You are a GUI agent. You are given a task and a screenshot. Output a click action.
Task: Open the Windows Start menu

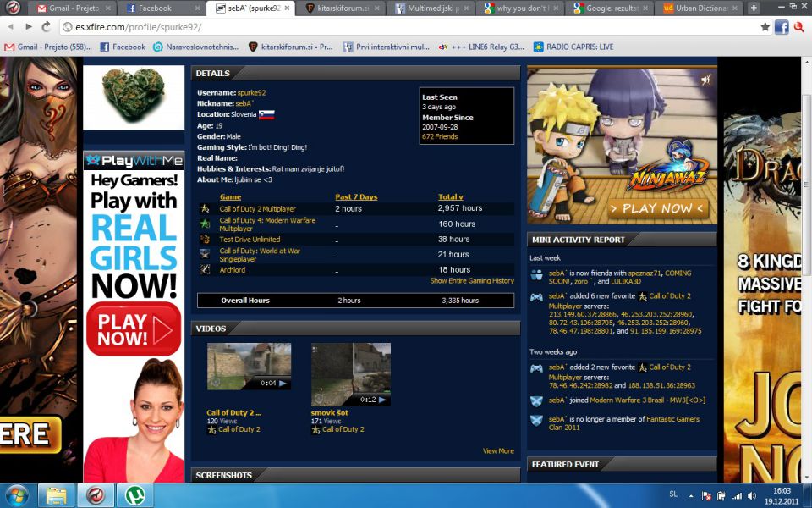17,495
